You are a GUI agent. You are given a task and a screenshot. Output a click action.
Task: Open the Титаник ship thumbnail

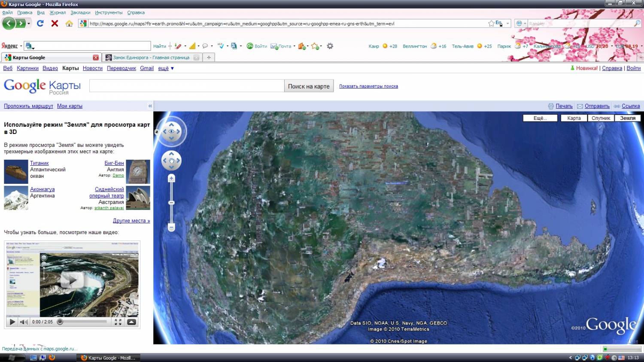pyautogui.click(x=16, y=172)
